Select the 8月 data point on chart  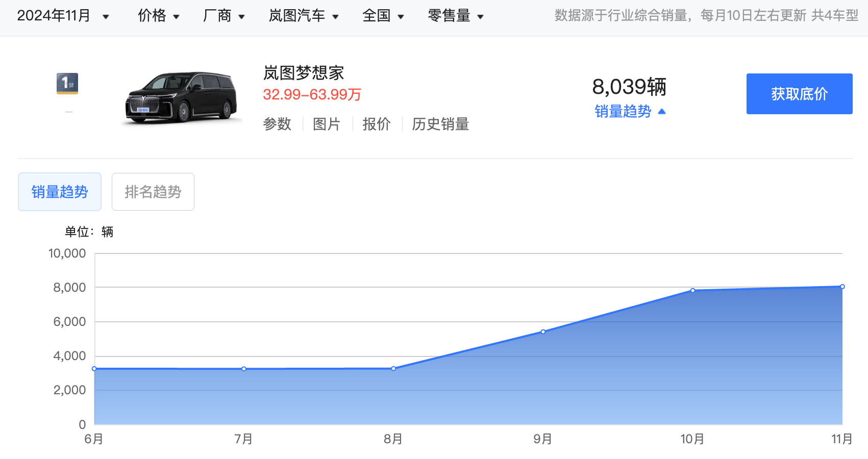[393, 368]
